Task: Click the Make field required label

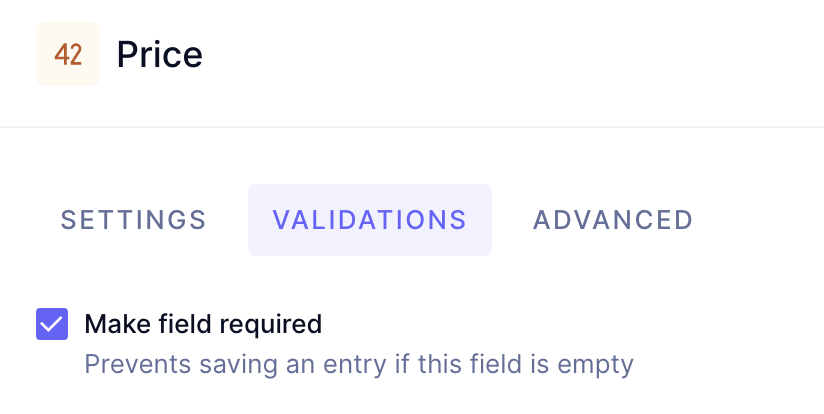Action: [203, 324]
